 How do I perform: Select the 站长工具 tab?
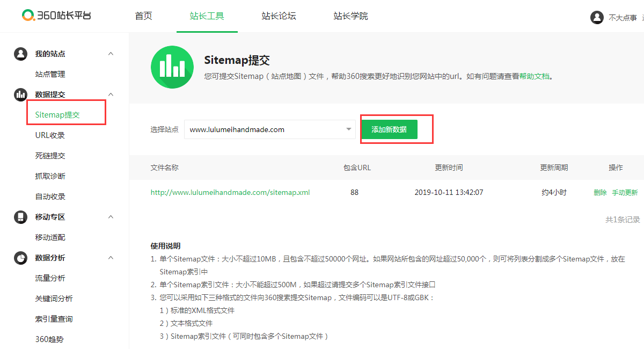(207, 16)
